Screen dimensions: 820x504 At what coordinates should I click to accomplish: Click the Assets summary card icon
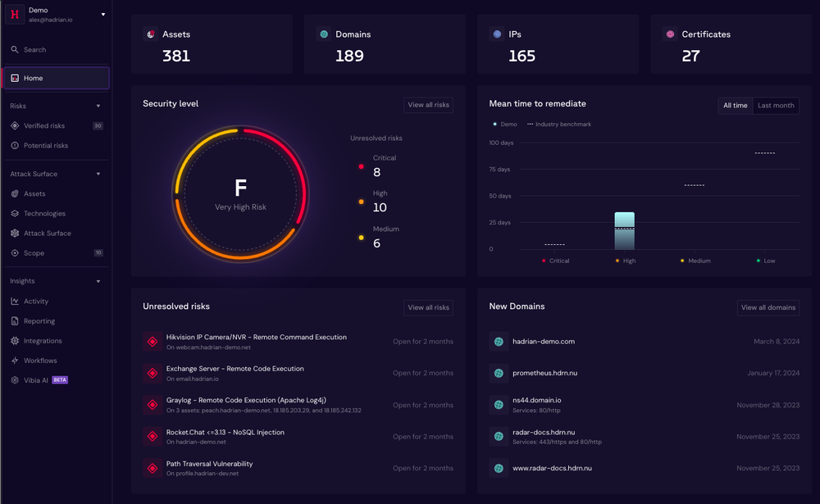coord(153,34)
